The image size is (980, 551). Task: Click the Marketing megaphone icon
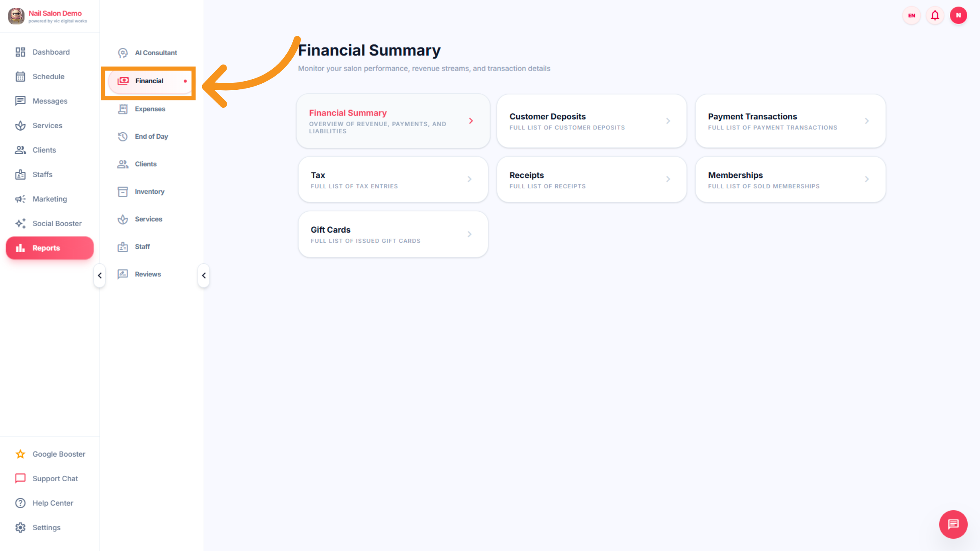[x=20, y=199]
